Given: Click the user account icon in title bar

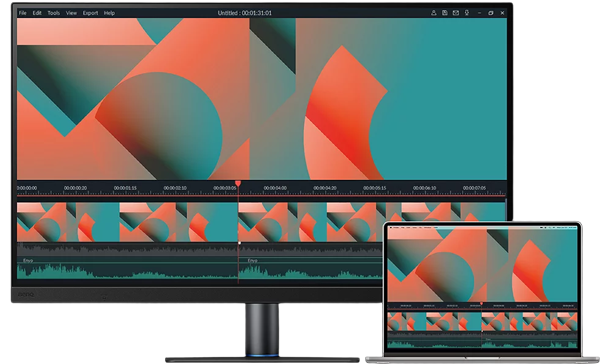Looking at the screenshot, I should coord(434,13).
